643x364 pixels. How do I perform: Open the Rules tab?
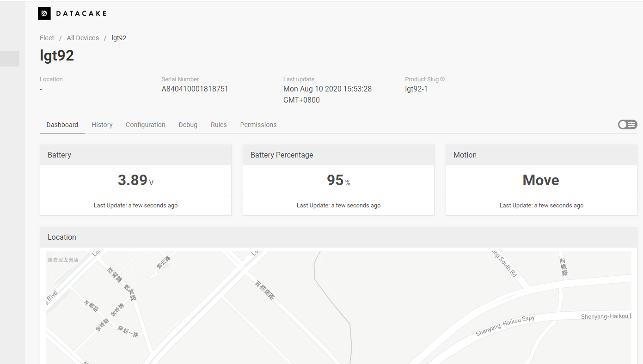click(219, 125)
